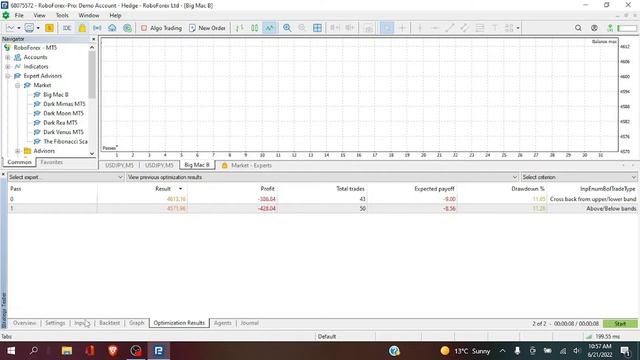Open the new chart dropdown arrow
The height and width of the screenshot is (360, 640).
[19, 28]
